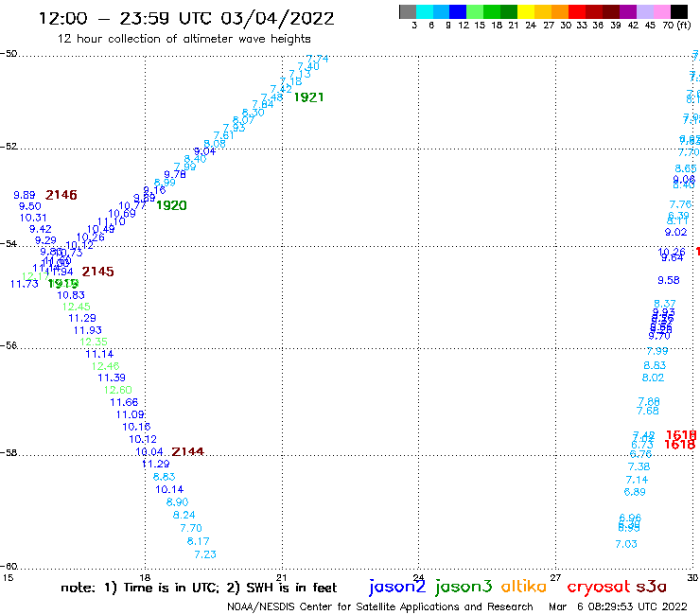
Task: Click the wave height value 9.78
Action: [175, 175]
